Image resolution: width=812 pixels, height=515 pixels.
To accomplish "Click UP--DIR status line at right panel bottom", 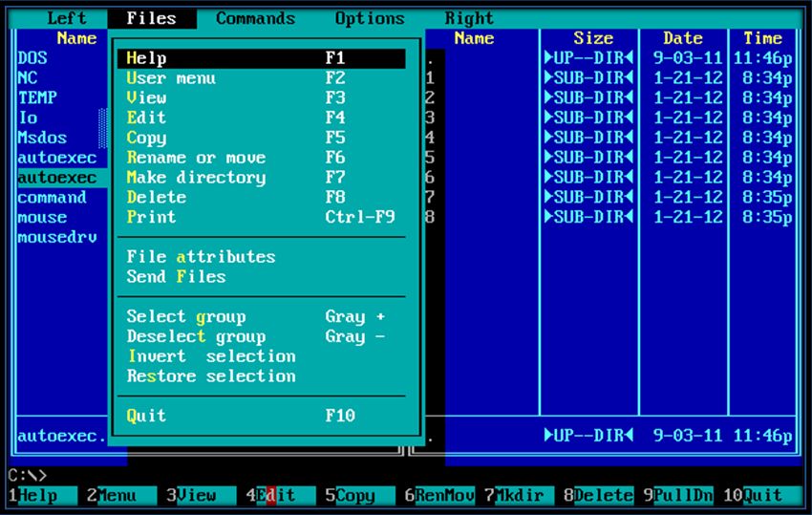I will [x=610, y=435].
